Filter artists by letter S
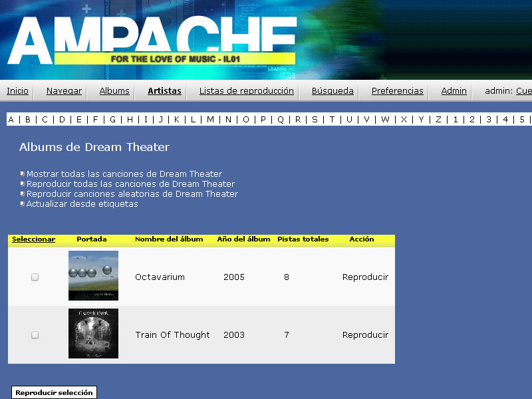 [315, 120]
